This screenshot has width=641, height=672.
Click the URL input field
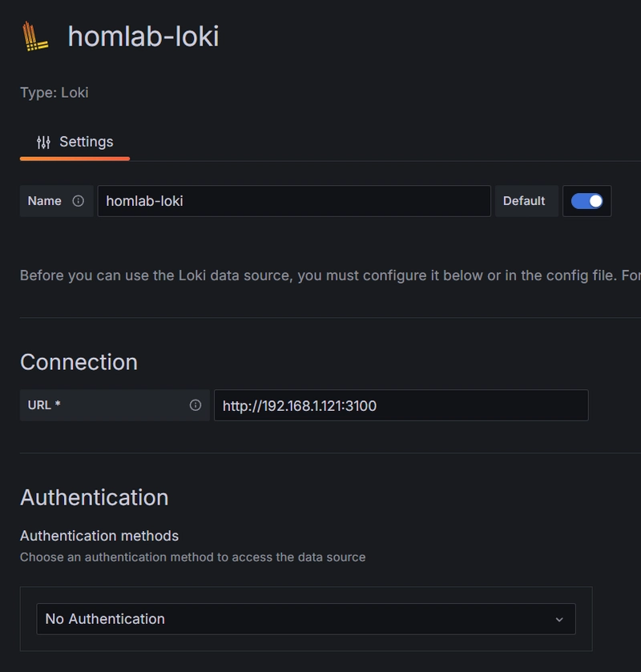pos(401,405)
